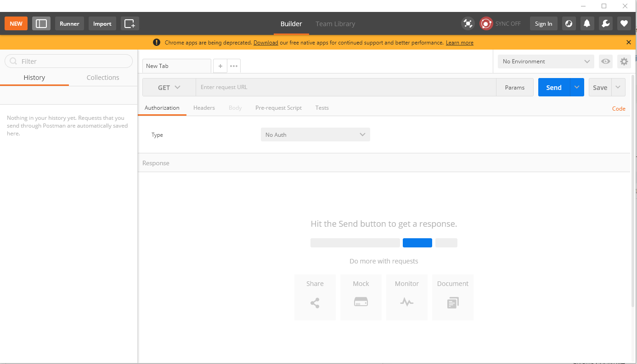
Task: Click the Learn more link
Action: point(459,43)
